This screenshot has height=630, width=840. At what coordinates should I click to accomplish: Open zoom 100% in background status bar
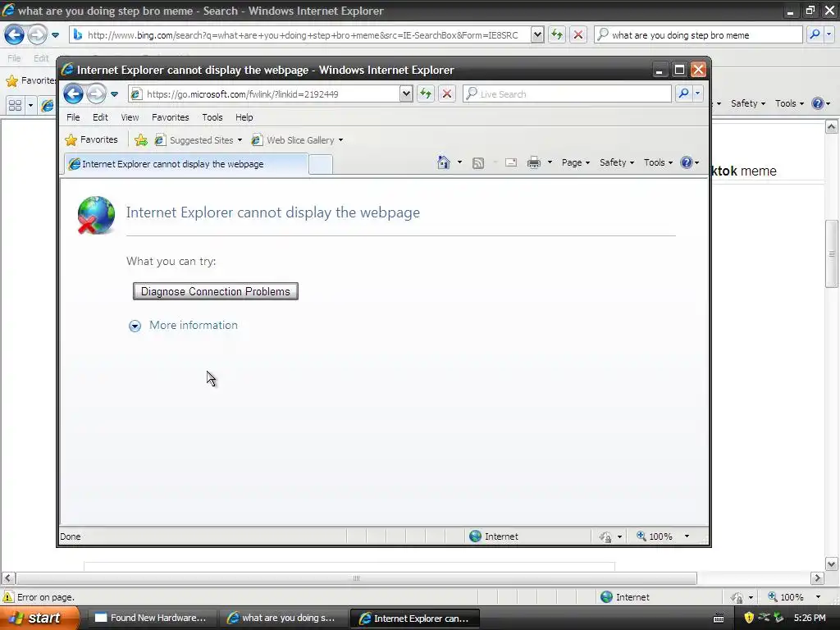pos(794,597)
